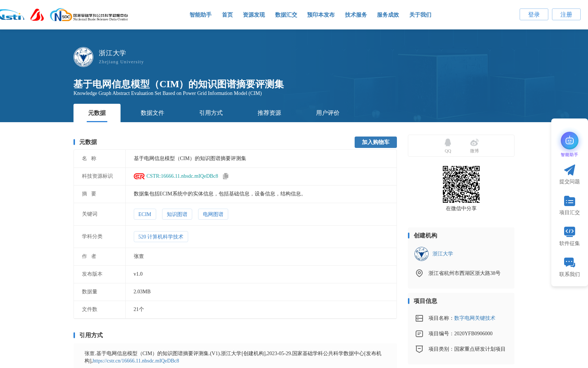Switch to the 用户评价 tab
The image size is (588, 368).
pyautogui.click(x=328, y=113)
